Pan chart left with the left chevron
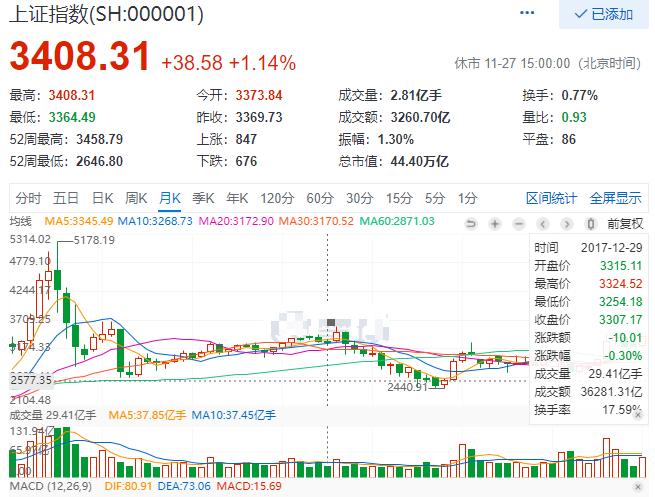 click(x=543, y=224)
